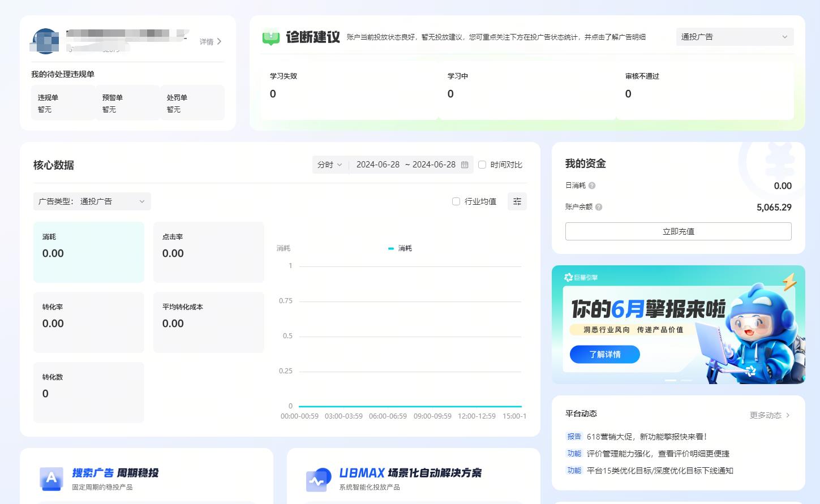Select the 转化数 metric card

pos(89,393)
